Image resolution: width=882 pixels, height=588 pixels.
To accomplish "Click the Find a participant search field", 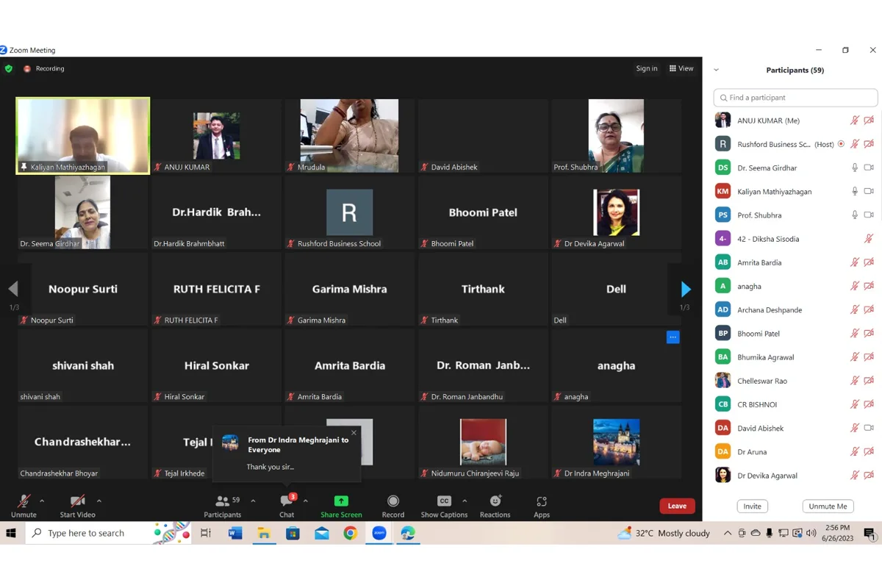I will (795, 98).
